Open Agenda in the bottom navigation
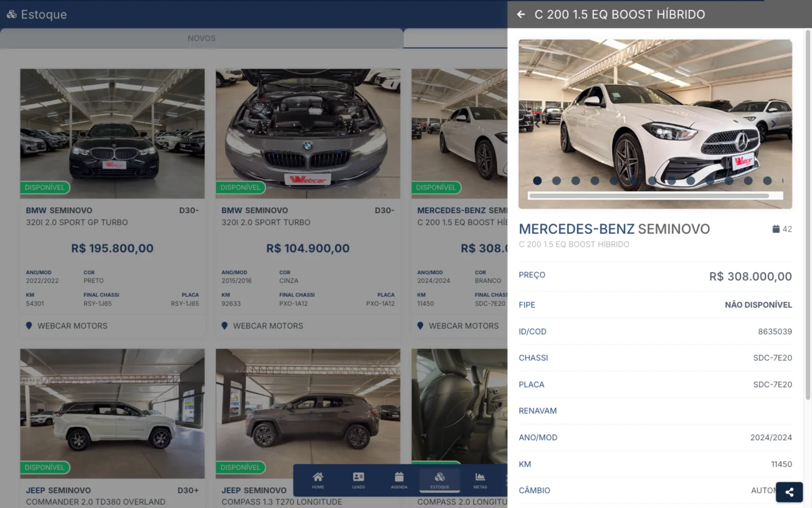 point(399,480)
